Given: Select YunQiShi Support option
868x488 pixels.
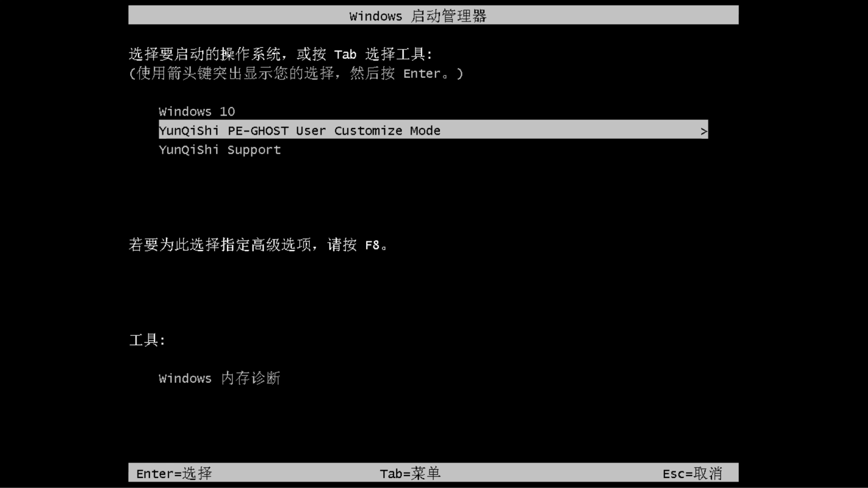Looking at the screenshot, I should tap(220, 150).
